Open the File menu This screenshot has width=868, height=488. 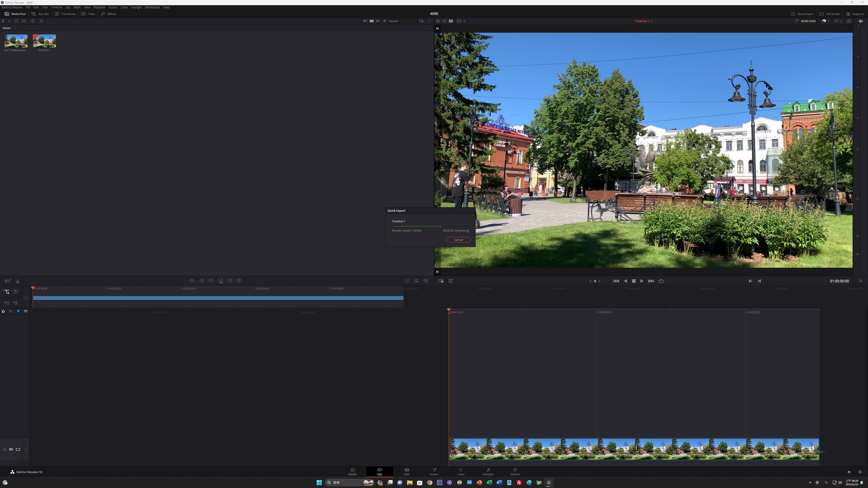(x=28, y=7)
